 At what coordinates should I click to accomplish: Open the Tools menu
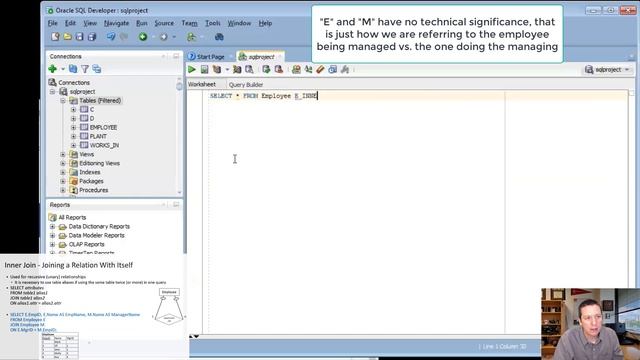[x=213, y=23]
